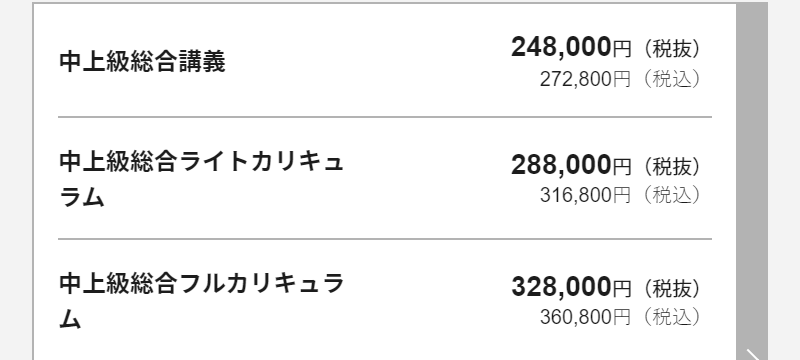Click the 360,800円 (税込) price
800x360 pixels.
(619, 317)
